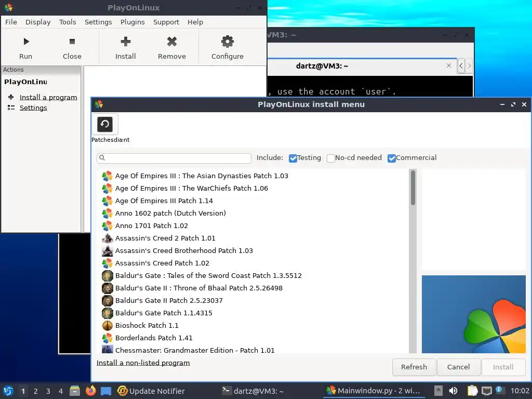Open the Support menu

tap(166, 22)
